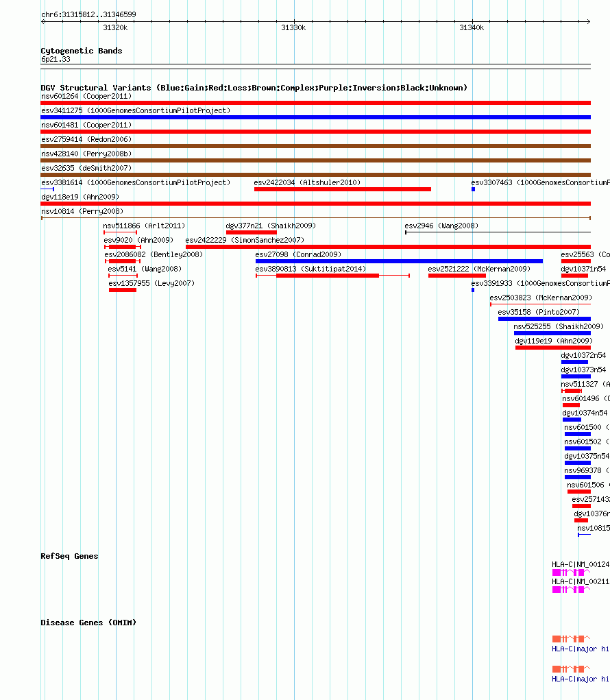
Task: Click the nsv969378 variant label
Action: click(x=587, y=470)
